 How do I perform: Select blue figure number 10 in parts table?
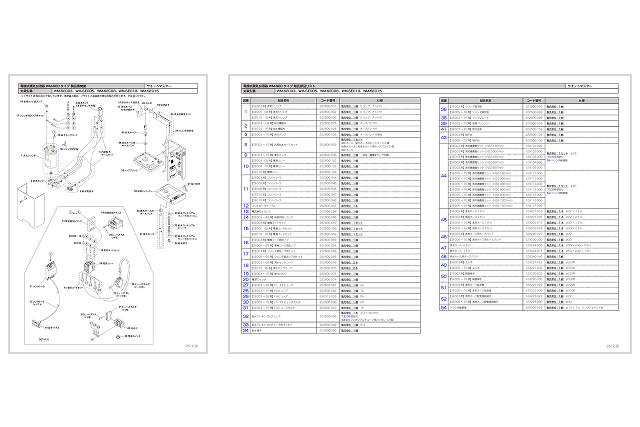(246, 167)
